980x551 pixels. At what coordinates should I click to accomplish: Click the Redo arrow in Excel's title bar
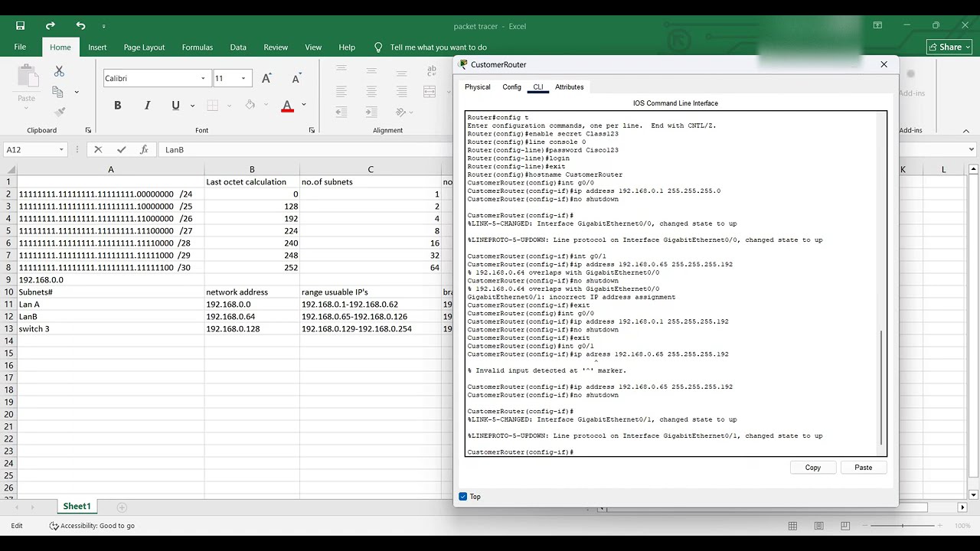click(x=51, y=25)
